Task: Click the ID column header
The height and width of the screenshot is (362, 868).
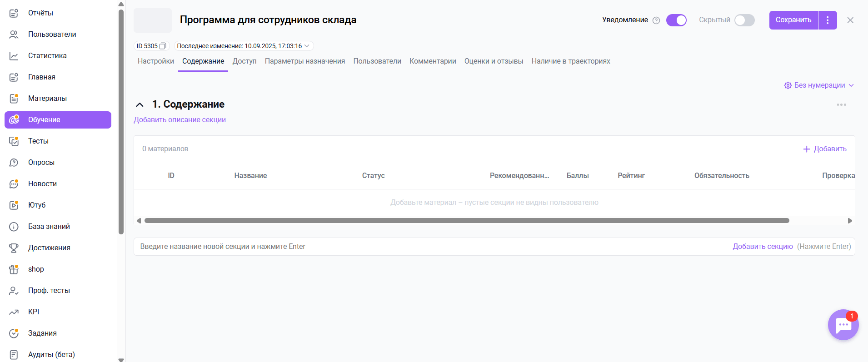Action: [x=171, y=176]
